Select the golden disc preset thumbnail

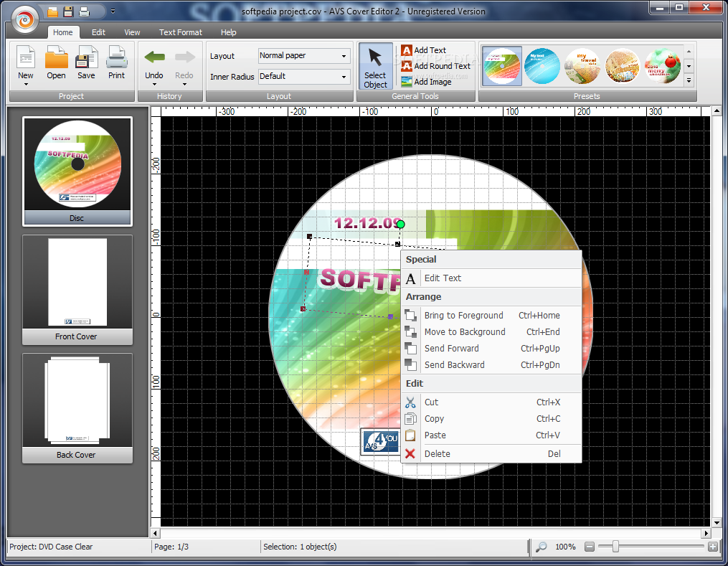622,66
